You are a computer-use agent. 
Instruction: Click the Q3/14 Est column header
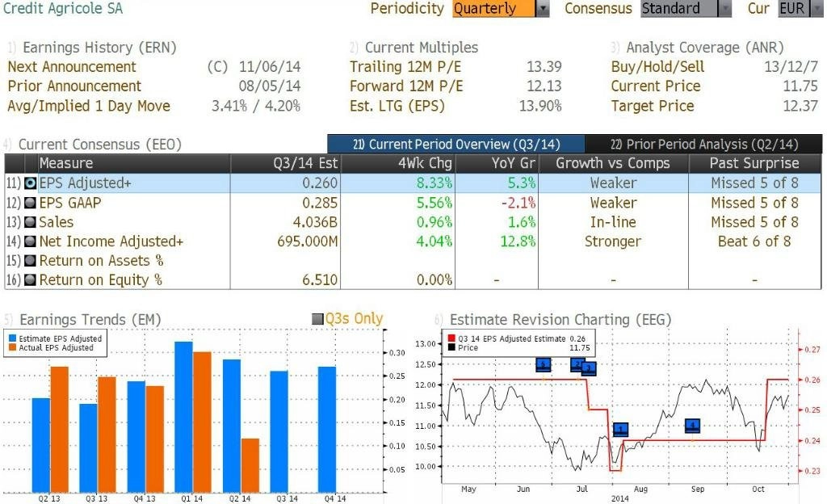pos(285,163)
